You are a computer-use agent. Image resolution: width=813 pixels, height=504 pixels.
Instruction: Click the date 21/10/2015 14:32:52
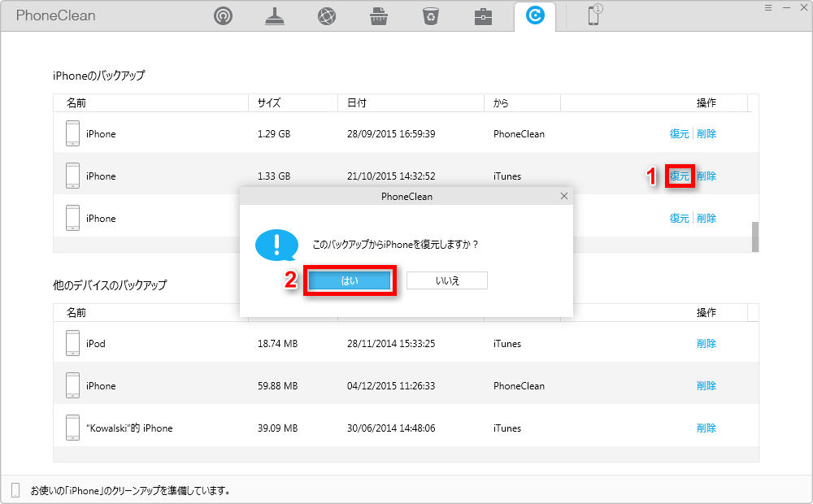pyautogui.click(x=391, y=176)
